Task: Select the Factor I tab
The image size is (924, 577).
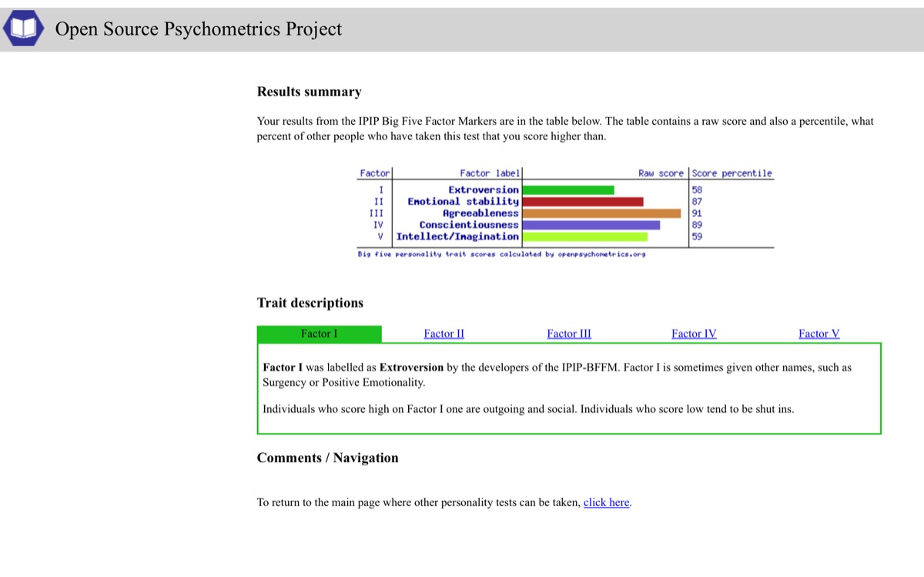Action: [x=319, y=334]
